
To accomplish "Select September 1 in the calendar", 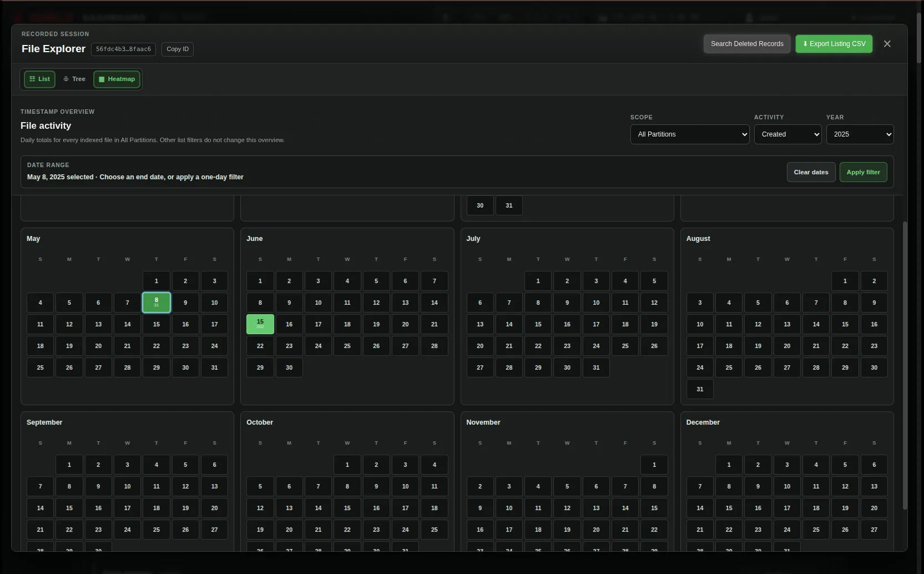I will pyautogui.click(x=69, y=465).
